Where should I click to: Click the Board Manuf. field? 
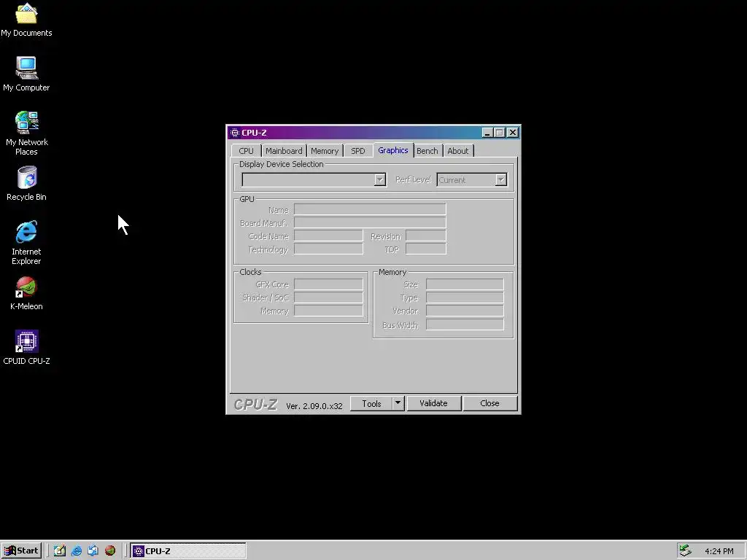tap(370, 222)
